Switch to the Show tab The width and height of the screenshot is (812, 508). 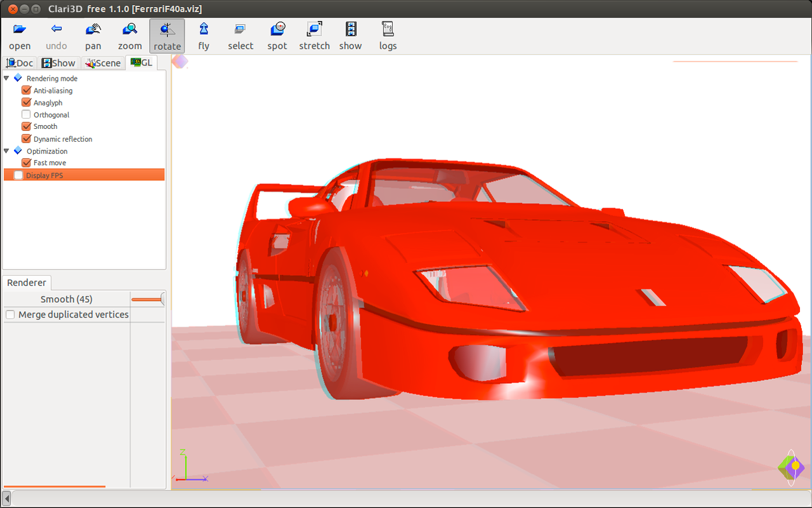click(58, 63)
